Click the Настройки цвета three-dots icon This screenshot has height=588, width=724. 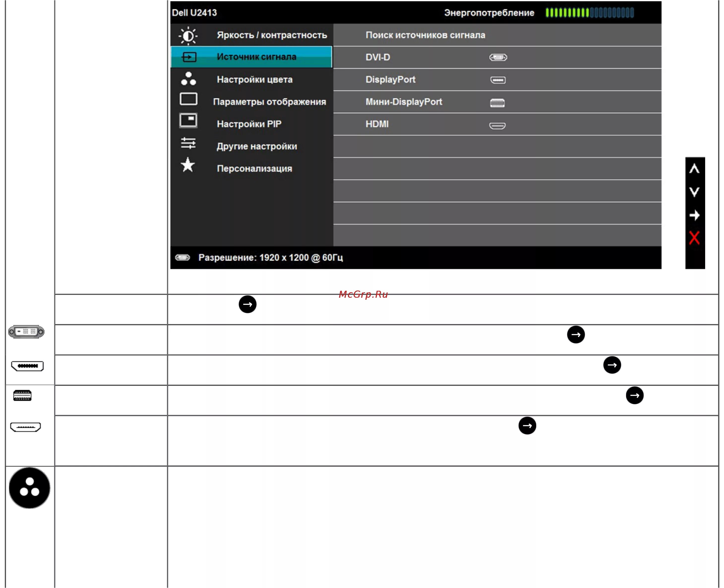point(188,79)
